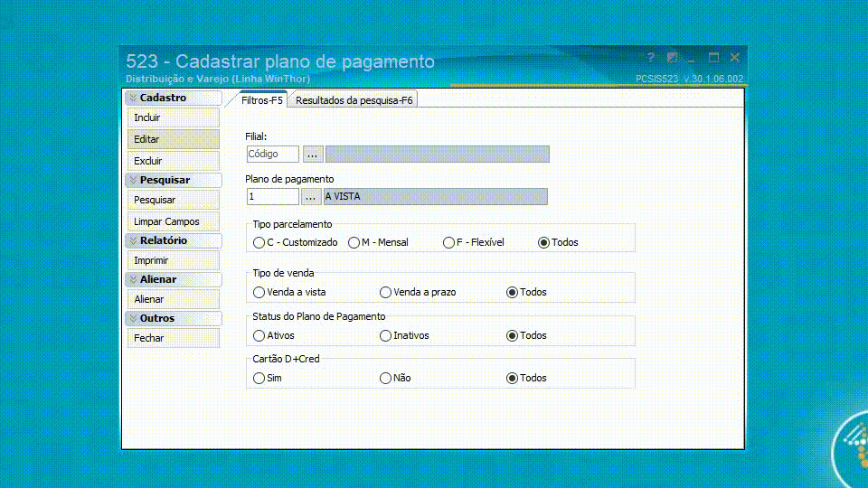The image size is (868, 488).
Task: Select M - Mensal radio button
Action: click(x=354, y=243)
